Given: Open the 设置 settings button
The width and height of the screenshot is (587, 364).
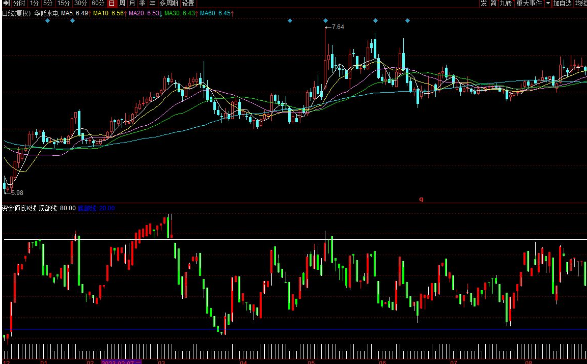Looking at the screenshot, I should coord(188,3).
